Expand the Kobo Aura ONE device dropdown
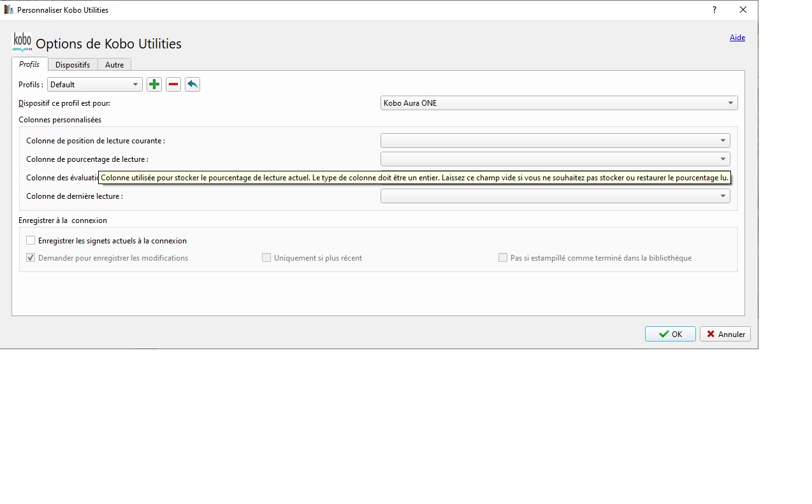 559,103
